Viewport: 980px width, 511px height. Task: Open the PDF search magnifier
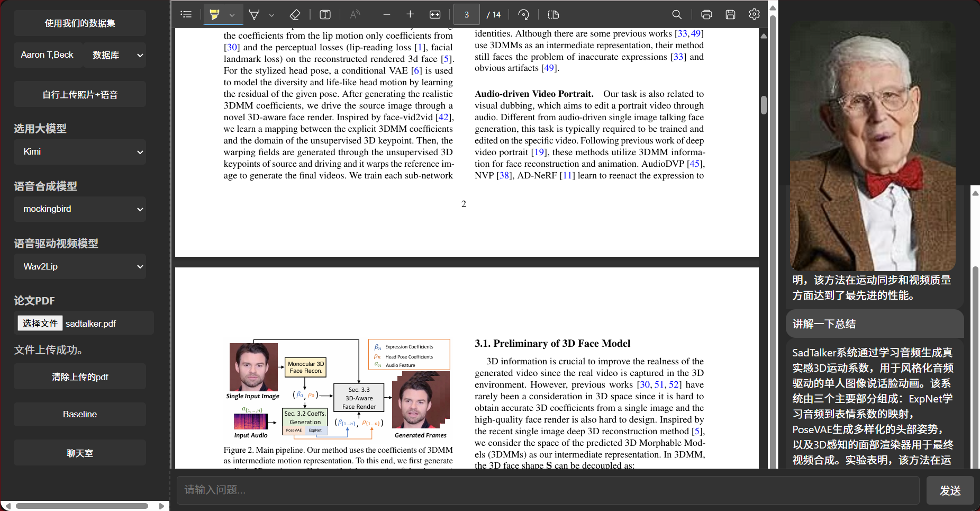[x=677, y=14]
